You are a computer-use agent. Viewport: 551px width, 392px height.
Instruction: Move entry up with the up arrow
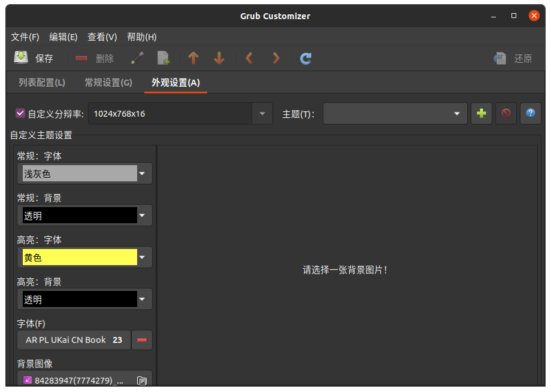point(193,58)
